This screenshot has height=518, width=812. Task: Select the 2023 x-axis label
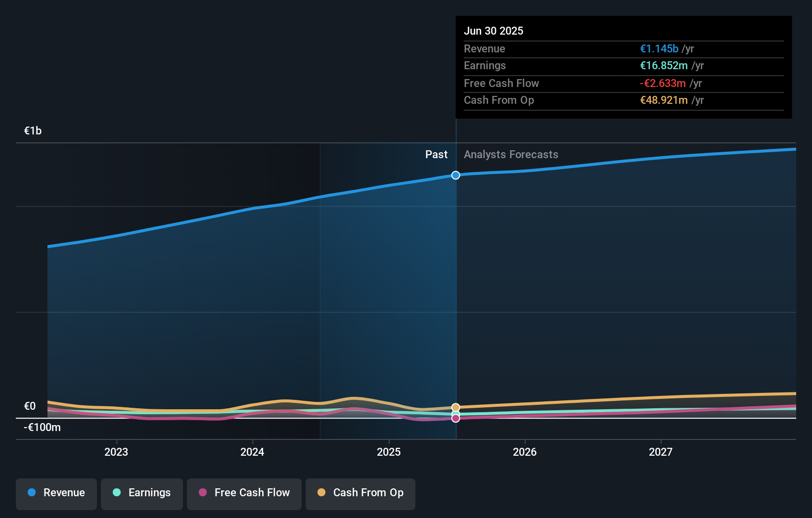point(116,452)
